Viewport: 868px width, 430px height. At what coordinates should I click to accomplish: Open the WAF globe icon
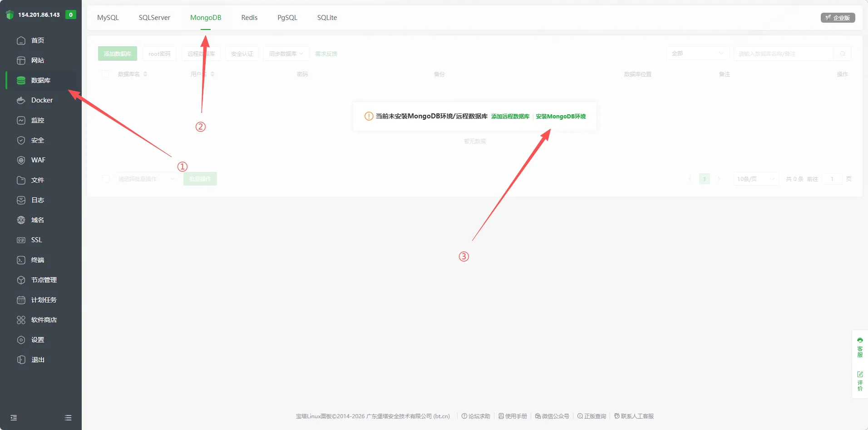coord(21,160)
